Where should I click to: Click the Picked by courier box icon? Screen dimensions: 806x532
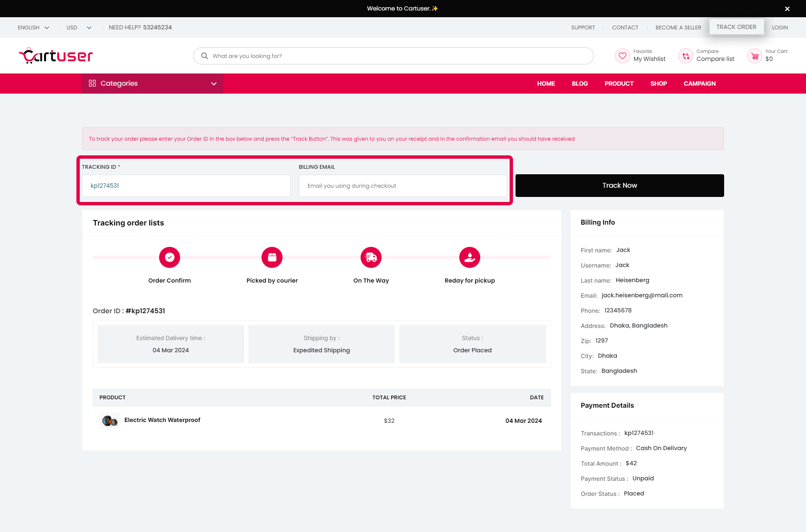[x=272, y=257]
